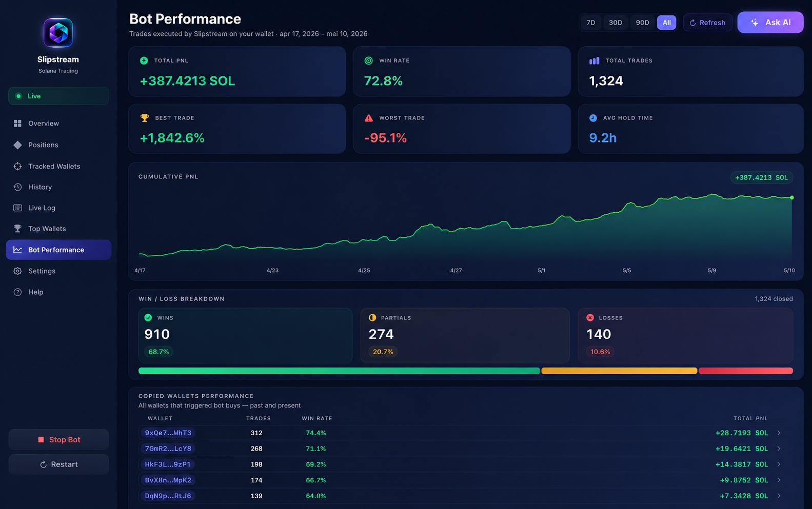Click the sparkle icon on Ask AI
Screen dimensions: 812x509
pyautogui.click(x=754, y=23)
